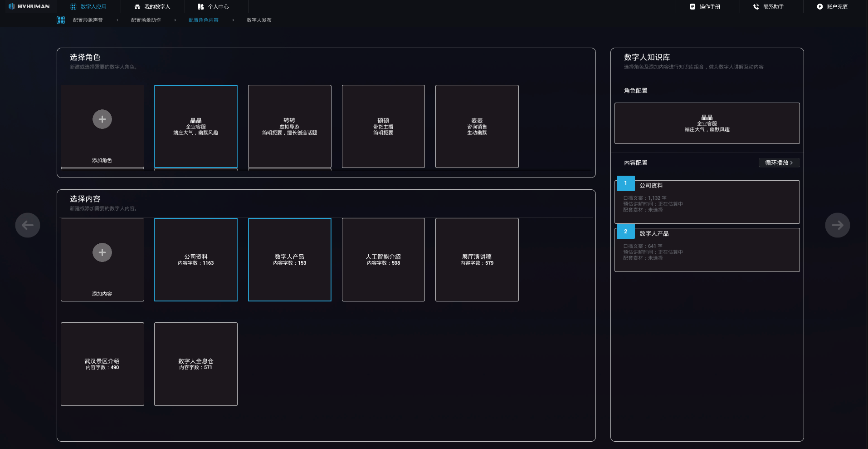Select the 数字人全息仓 content card
Image resolution: width=868 pixels, height=449 pixels.
[196, 364]
